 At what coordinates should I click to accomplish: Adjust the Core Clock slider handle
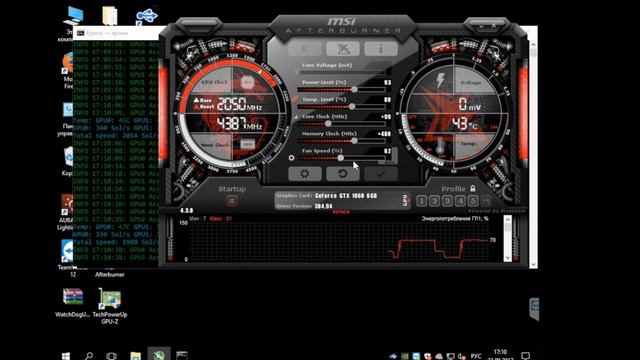coord(328,124)
